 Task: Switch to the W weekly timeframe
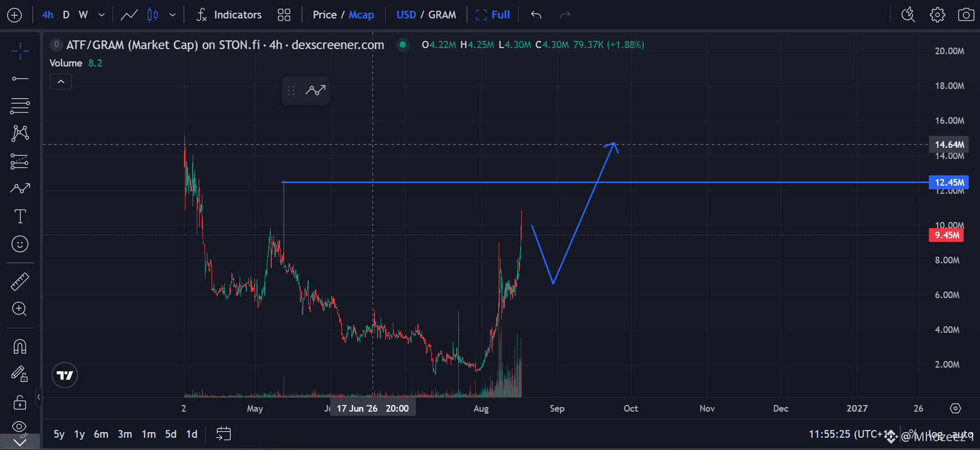(x=83, y=15)
